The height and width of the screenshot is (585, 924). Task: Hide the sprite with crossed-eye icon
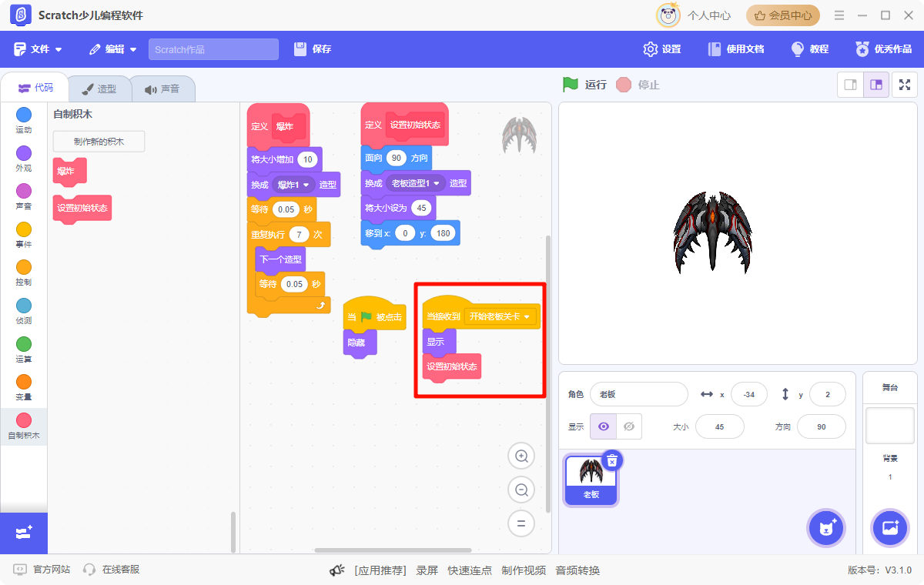(629, 426)
